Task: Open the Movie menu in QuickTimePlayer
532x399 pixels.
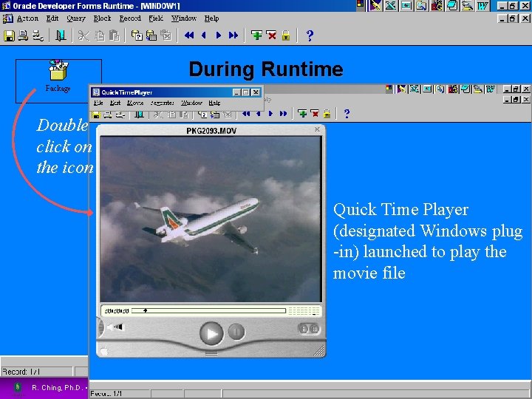Action: click(x=135, y=103)
